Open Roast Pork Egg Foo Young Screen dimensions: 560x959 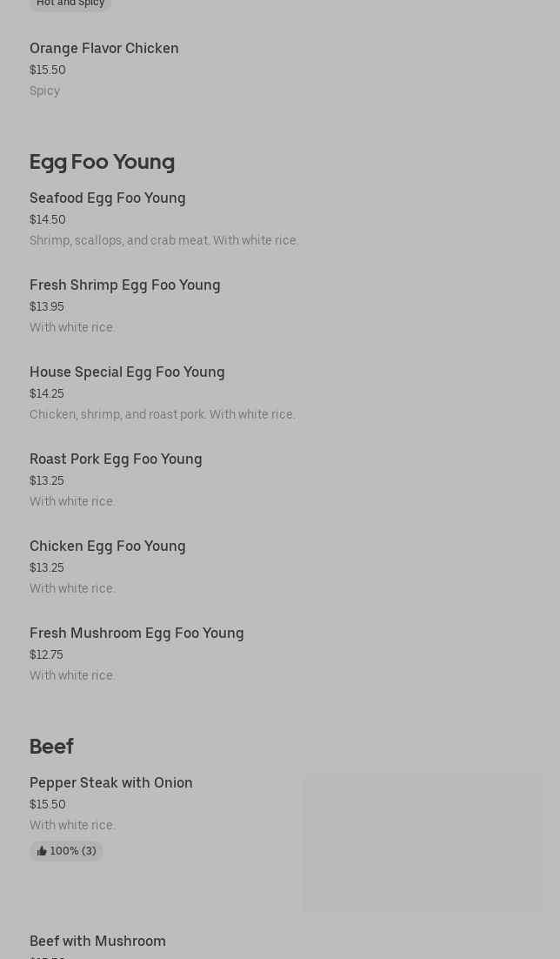(116, 459)
